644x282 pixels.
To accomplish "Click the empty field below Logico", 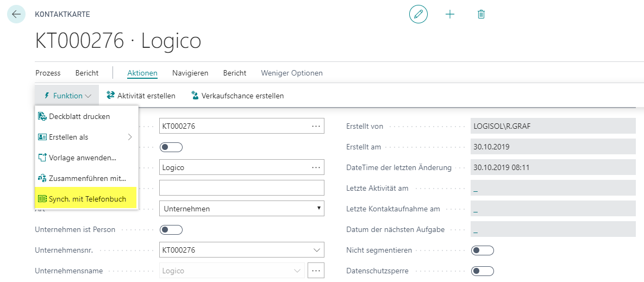I will coord(241,187).
